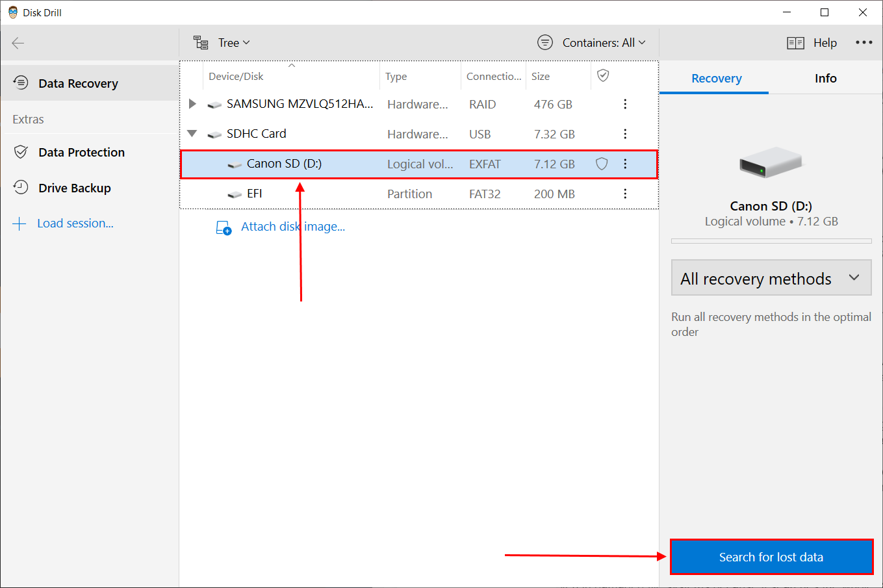Image resolution: width=883 pixels, height=588 pixels.
Task: Sort by the Size column header
Action: click(558, 76)
